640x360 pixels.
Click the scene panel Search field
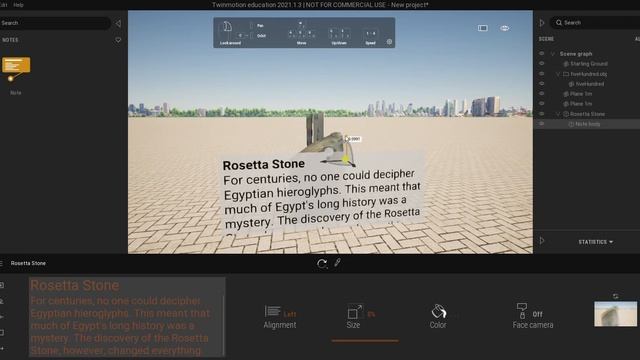596,23
